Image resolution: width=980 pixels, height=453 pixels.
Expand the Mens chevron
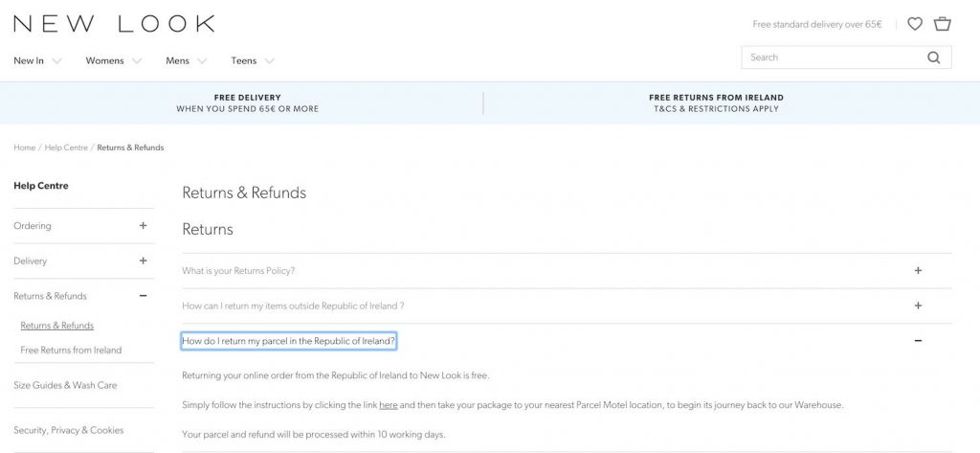click(202, 61)
